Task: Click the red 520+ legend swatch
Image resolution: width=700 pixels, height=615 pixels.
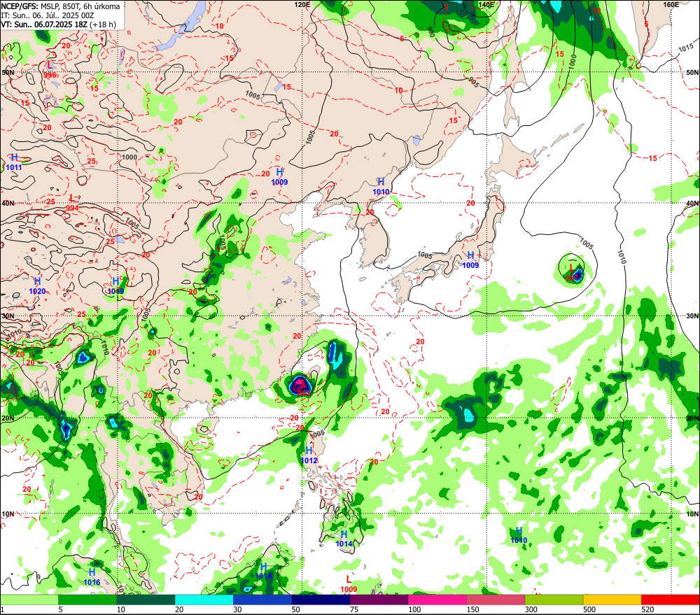Action: (671, 600)
